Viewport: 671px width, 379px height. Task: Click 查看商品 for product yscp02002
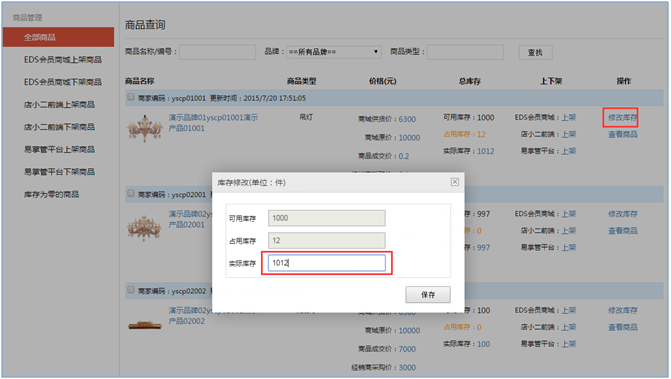pyautogui.click(x=623, y=327)
